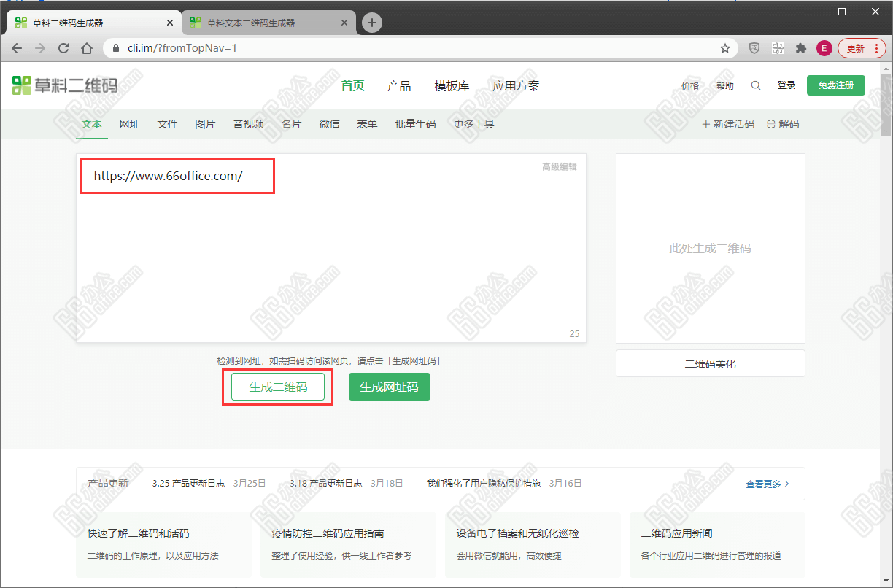Click the 免费注册 button

(835, 85)
